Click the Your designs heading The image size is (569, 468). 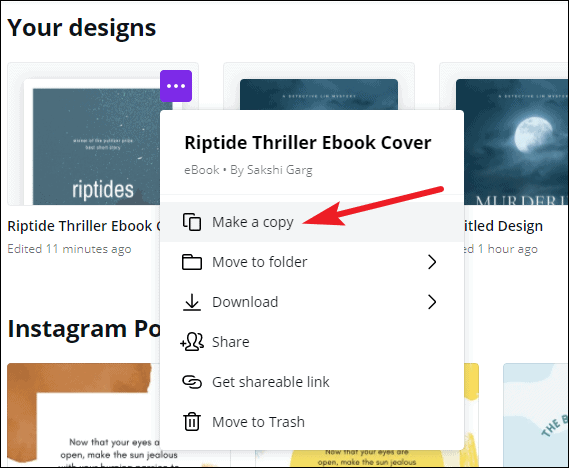point(82,28)
